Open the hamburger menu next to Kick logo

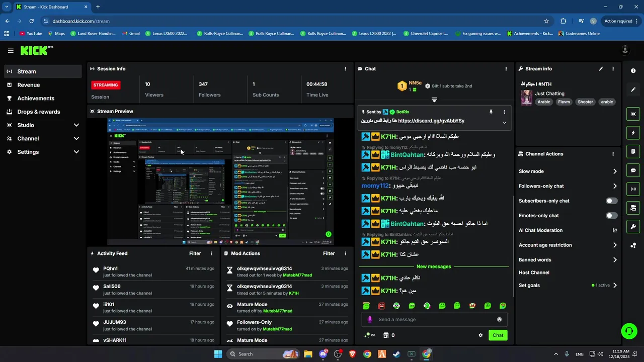point(11,51)
